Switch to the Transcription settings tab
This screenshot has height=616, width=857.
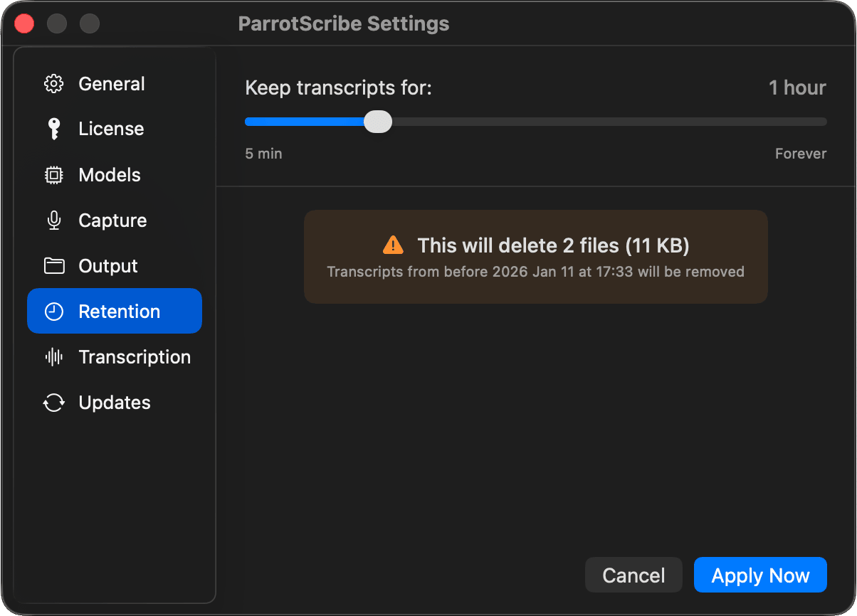(x=135, y=357)
